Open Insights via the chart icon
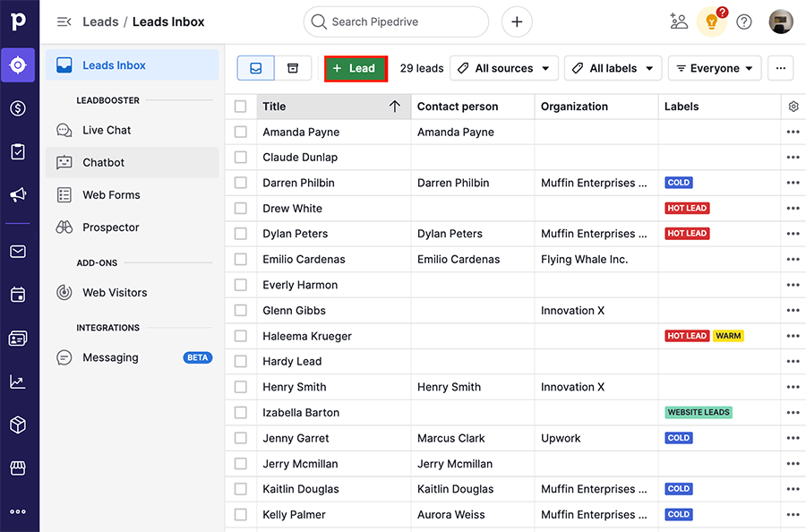The width and height of the screenshot is (806, 532). [19, 381]
